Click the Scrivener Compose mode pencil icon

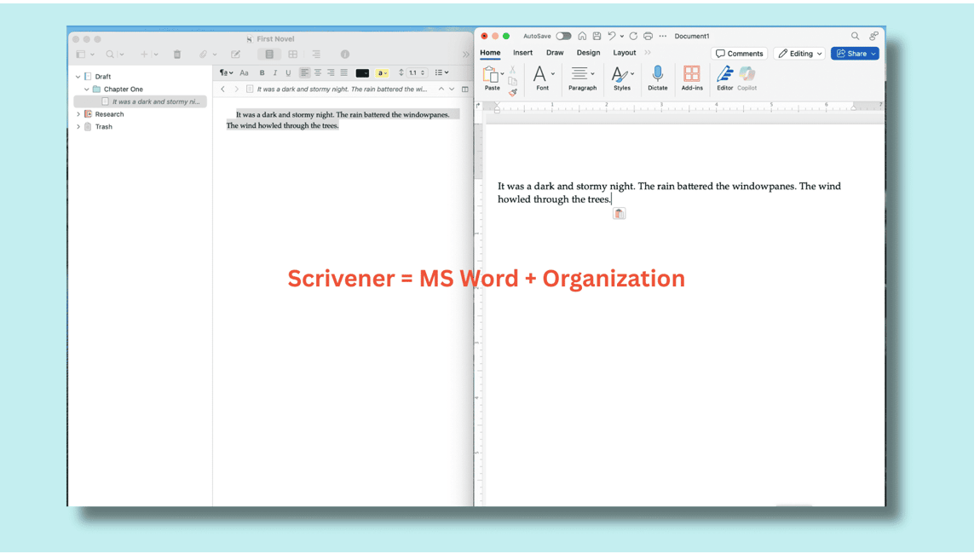pyautogui.click(x=235, y=55)
